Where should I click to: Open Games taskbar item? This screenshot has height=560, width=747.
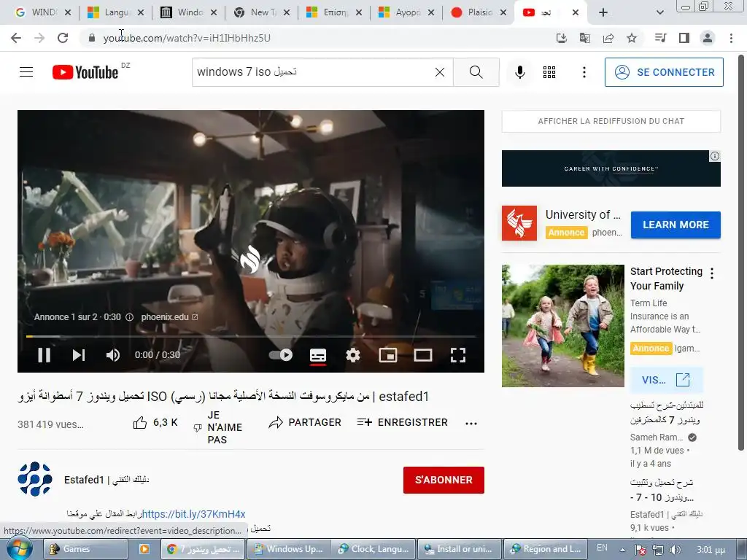tap(86, 549)
